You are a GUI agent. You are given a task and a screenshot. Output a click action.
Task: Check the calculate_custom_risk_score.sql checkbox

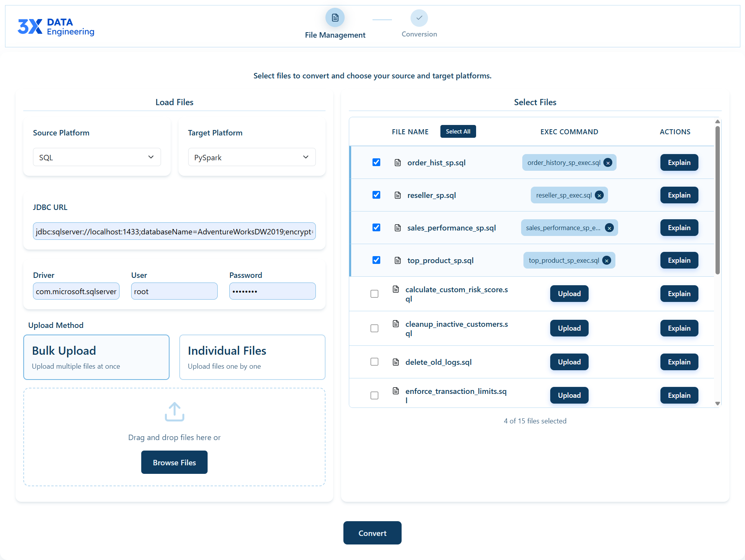(374, 294)
